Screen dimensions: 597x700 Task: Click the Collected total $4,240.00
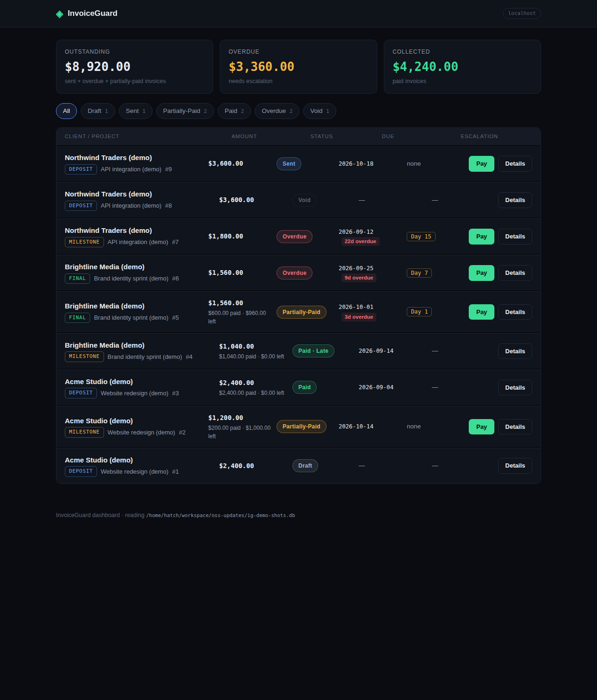tap(425, 67)
